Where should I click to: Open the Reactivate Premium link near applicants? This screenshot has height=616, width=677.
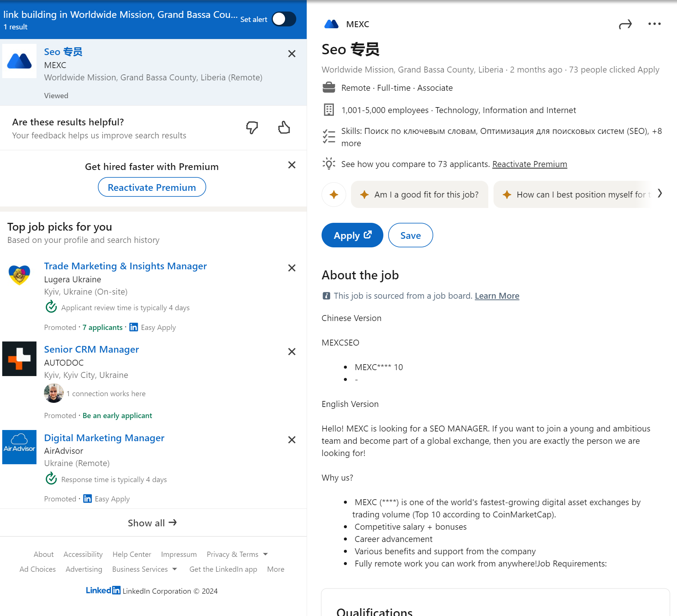[x=530, y=164]
